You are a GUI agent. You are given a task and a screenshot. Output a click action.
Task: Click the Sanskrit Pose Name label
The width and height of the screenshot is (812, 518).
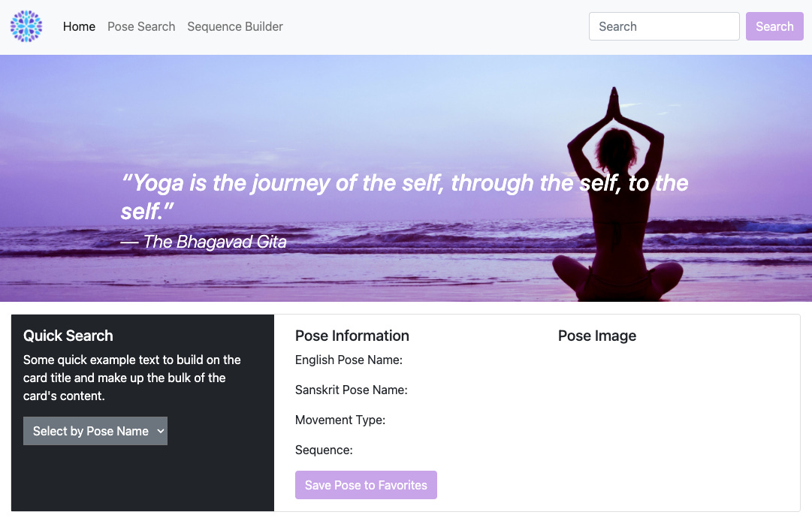pyautogui.click(x=351, y=390)
